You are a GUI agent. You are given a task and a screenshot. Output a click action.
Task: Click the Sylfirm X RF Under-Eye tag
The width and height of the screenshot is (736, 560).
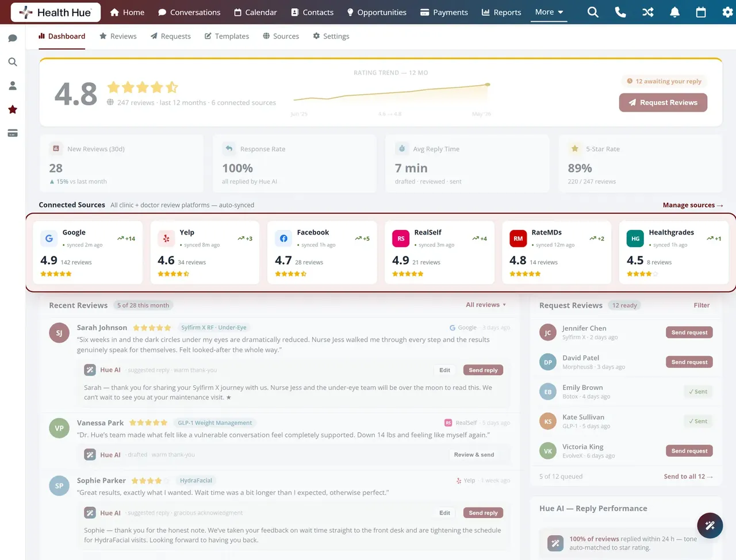pos(213,328)
